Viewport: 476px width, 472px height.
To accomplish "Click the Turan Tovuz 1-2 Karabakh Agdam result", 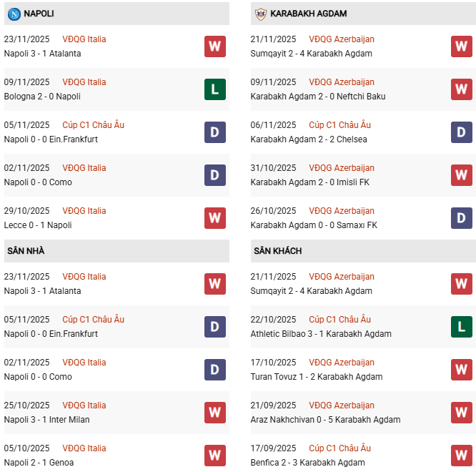I will [x=317, y=377].
